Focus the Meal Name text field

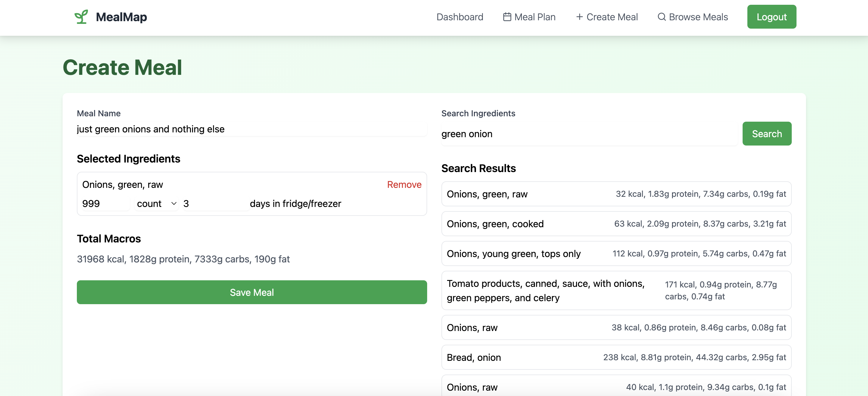pos(251,129)
